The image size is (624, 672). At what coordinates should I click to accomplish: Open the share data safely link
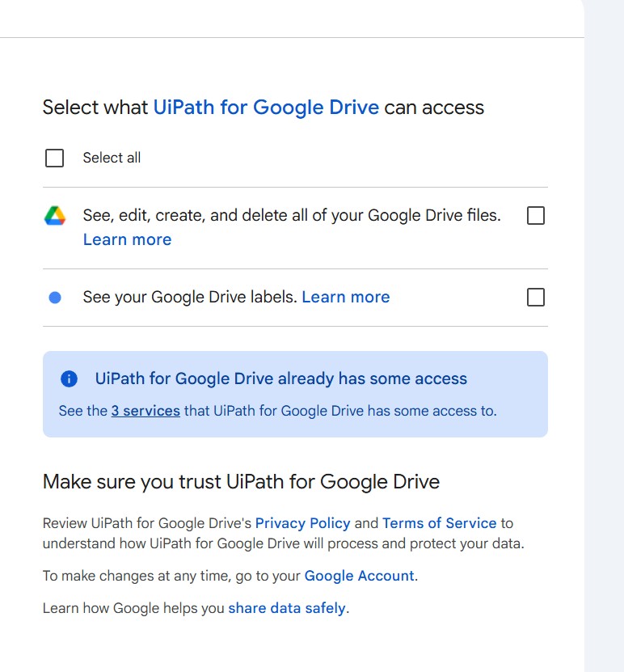(x=286, y=608)
